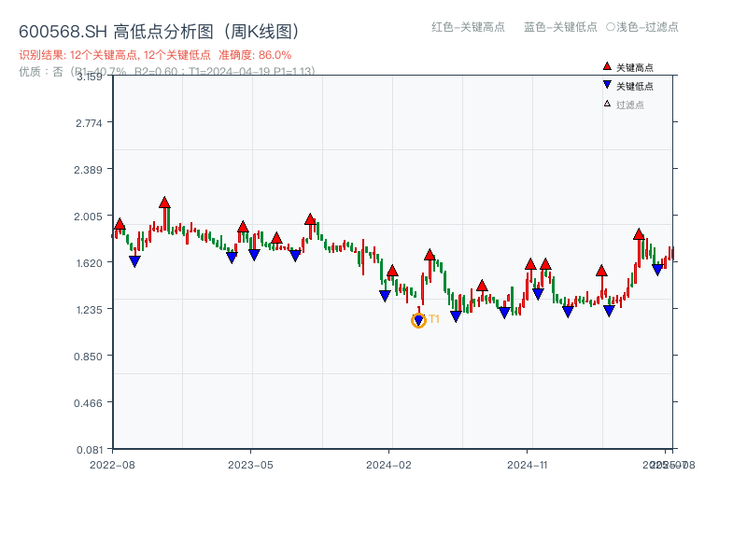Click the T1 circled blue low marker
The height and width of the screenshot is (560, 747).
pyautogui.click(x=418, y=320)
